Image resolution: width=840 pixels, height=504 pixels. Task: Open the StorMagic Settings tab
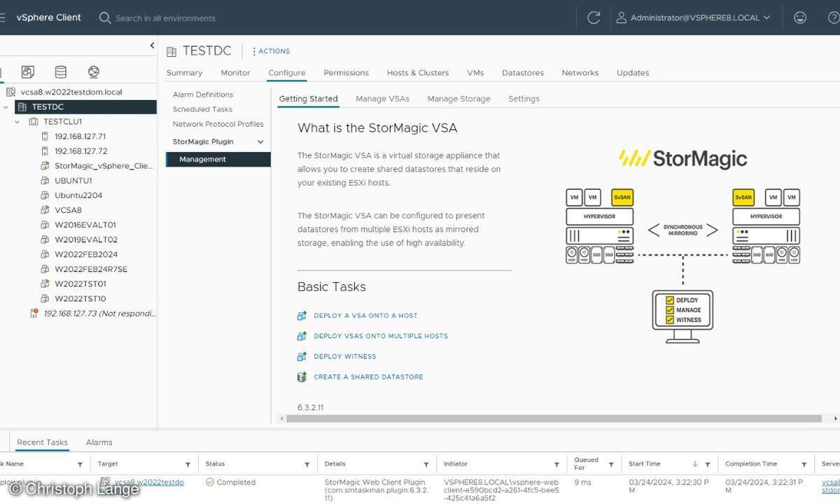pyautogui.click(x=524, y=99)
